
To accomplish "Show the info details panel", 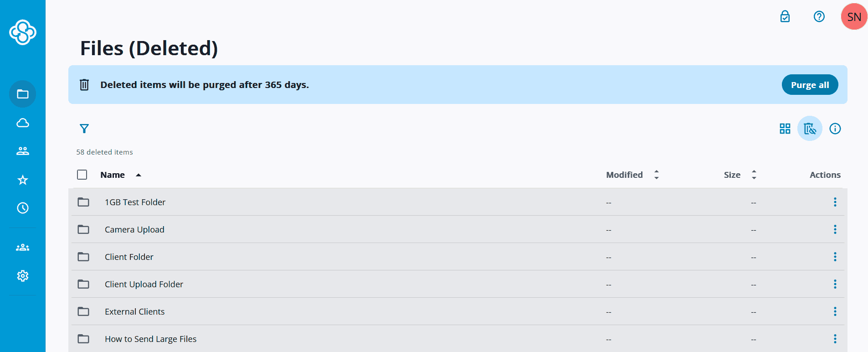I will pyautogui.click(x=835, y=129).
